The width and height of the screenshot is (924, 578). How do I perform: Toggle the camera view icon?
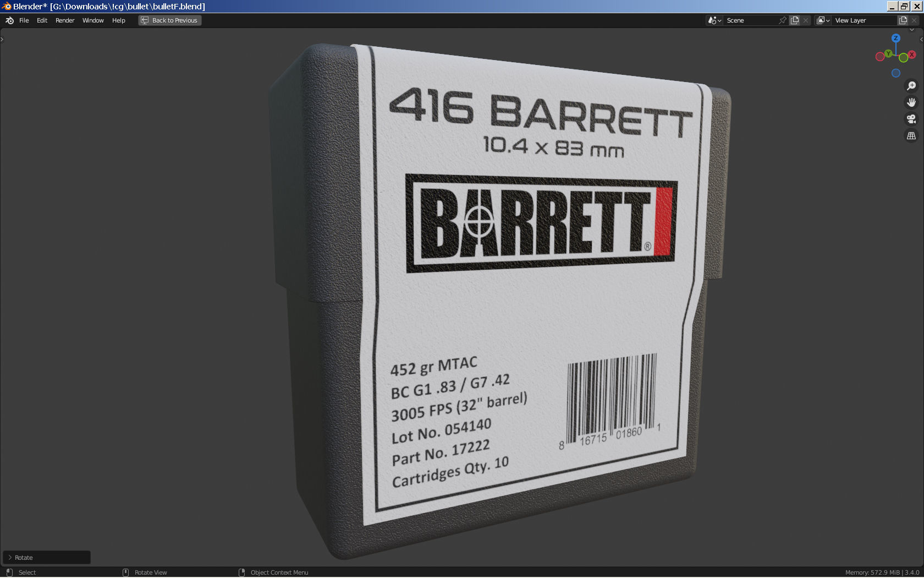pyautogui.click(x=911, y=119)
